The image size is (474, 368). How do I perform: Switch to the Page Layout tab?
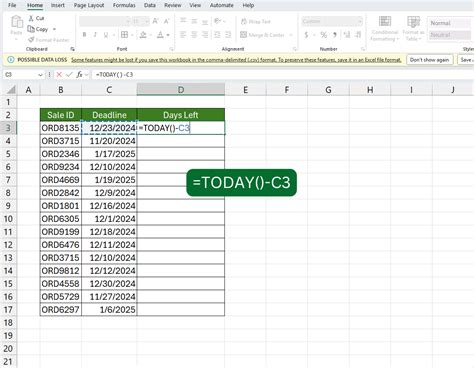tap(89, 5)
